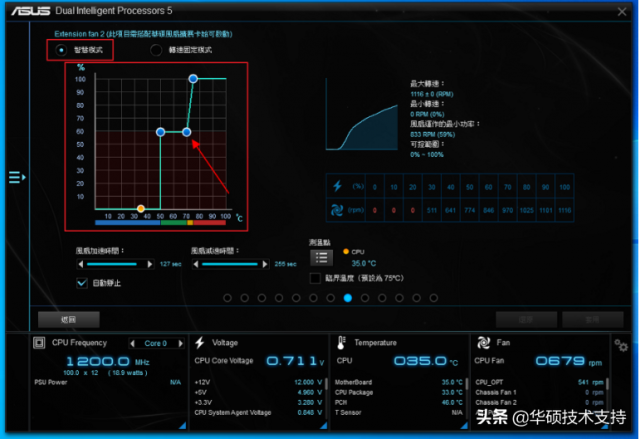Screen dimensions: 640x439
Task: Go to the first fan page dot
Action: (227, 298)
